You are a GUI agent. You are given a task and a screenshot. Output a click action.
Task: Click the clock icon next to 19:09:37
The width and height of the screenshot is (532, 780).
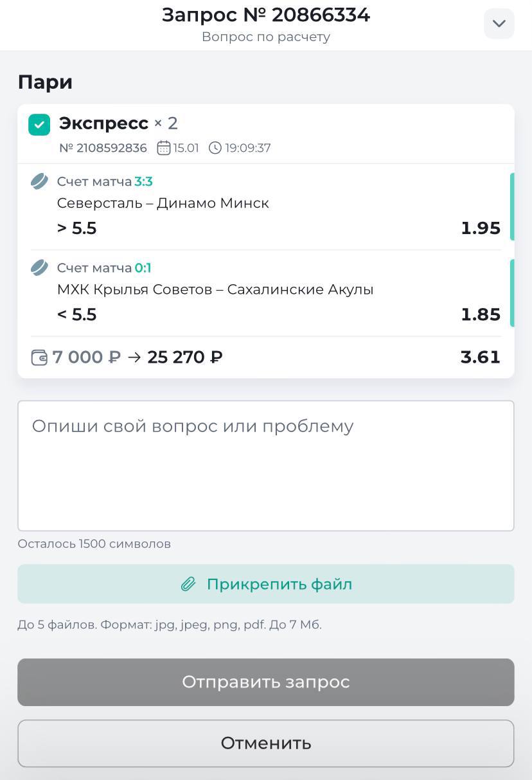tap(215, 148)
